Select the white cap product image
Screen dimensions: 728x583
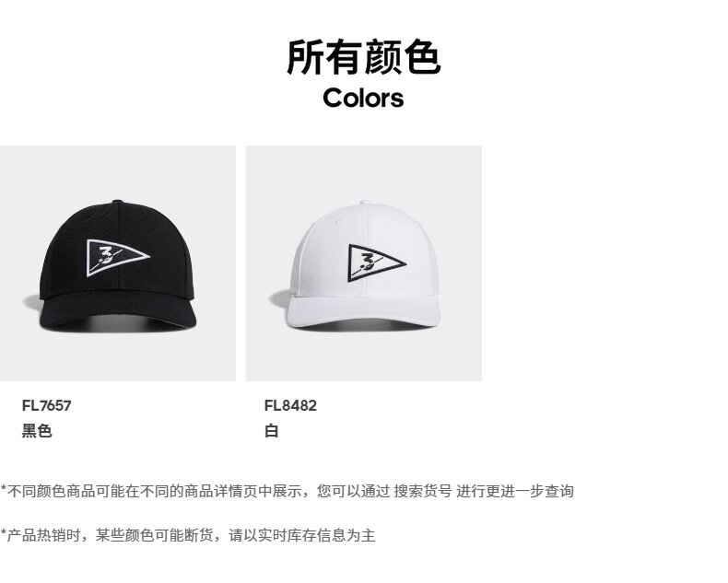364,263
